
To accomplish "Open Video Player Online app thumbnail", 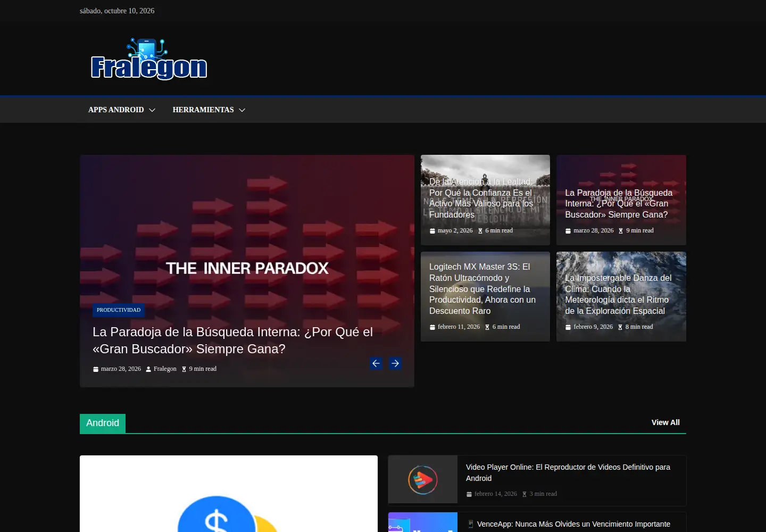I will [423, 479].
